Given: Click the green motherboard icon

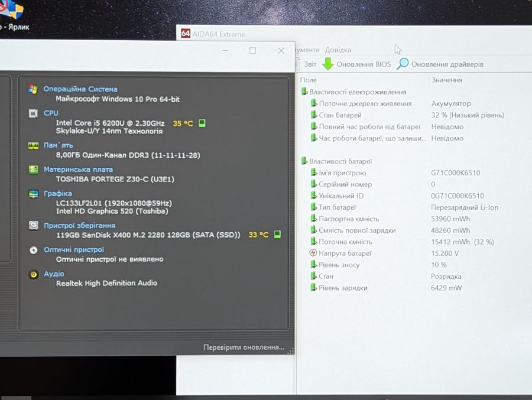Looking at the screenshot, I should coord(33,170).
